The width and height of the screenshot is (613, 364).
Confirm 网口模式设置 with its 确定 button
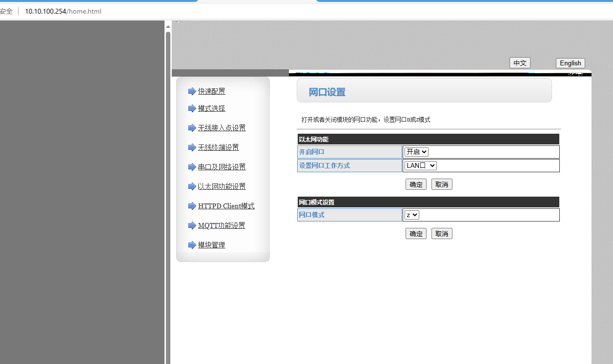click(416, 234)
